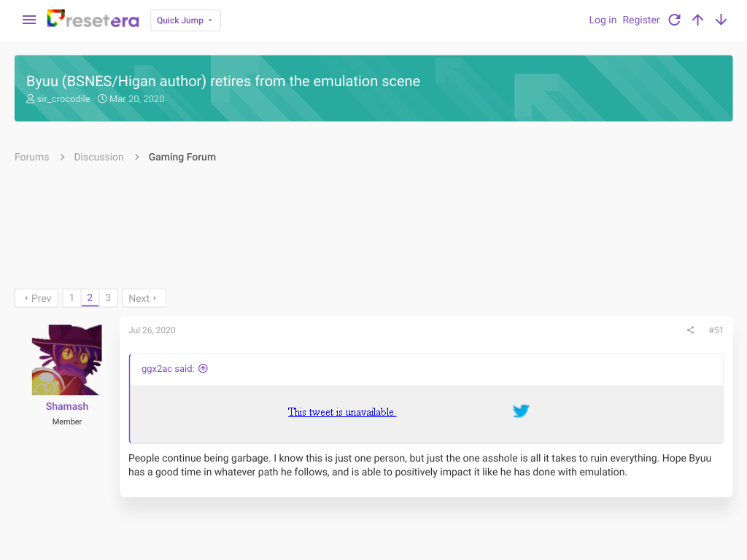Click the Register link
This screenshot has width=747, height=560.
pos(640,20)
